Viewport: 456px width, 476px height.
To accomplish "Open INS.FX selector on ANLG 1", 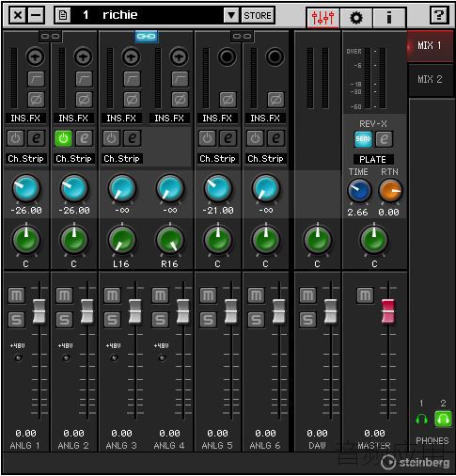I will [x=25, y=119].
